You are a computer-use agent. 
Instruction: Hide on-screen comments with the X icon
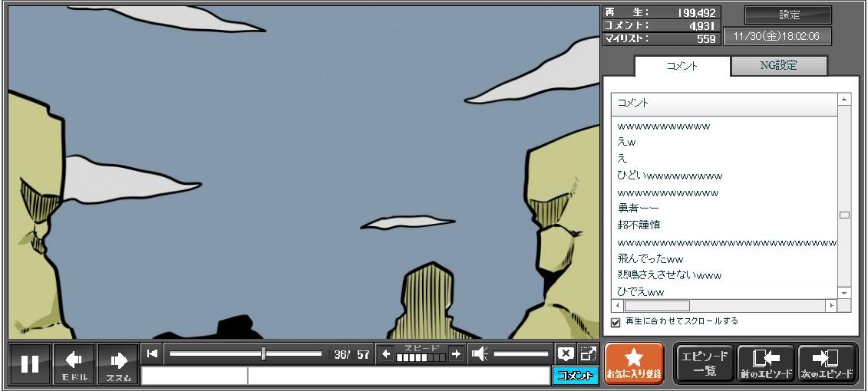[x=566, y=353]
